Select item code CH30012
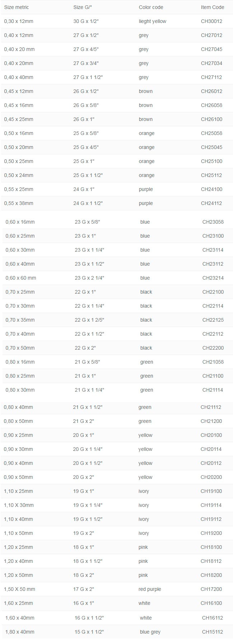Viewport: 233px width, 644px height. coord(211,21)
